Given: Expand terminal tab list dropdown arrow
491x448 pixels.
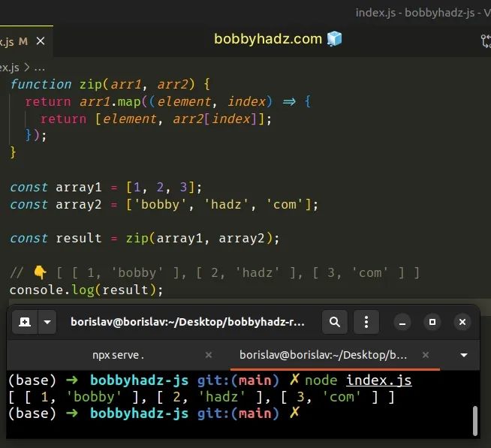Looking at the screenshot, I should [464, 355].
